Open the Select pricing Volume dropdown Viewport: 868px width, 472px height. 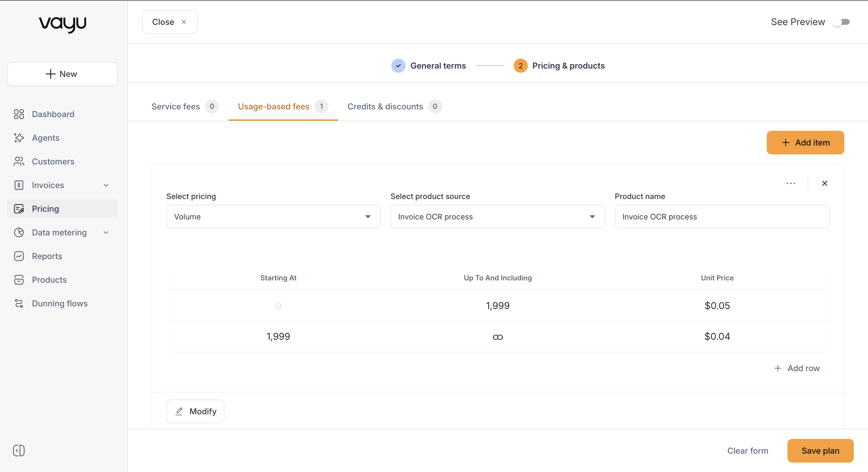pos(274,216)
